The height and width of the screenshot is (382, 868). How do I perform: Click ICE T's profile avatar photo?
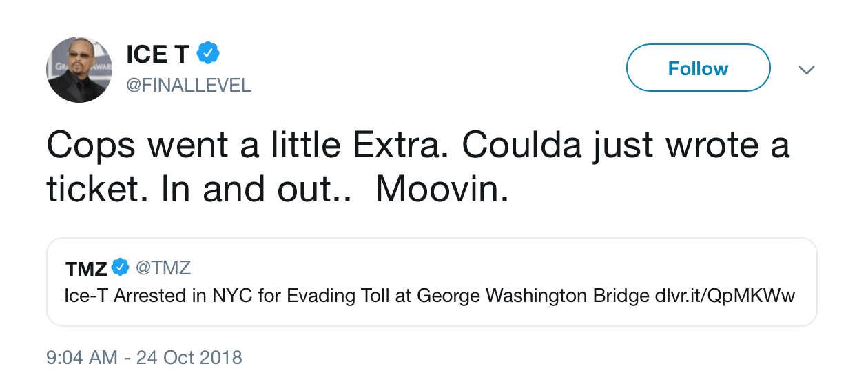coord(79,69)
